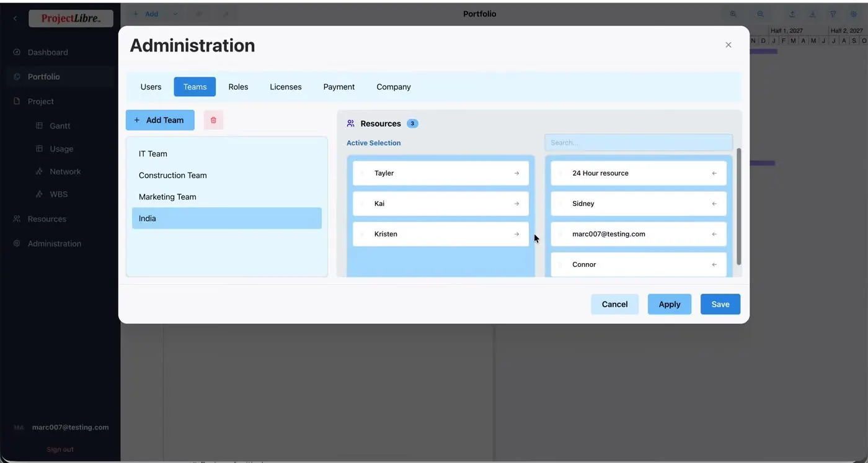This screenshot has height=463, width=868.
Task: Delete selected team with trash icon
Action: [213, 120]
